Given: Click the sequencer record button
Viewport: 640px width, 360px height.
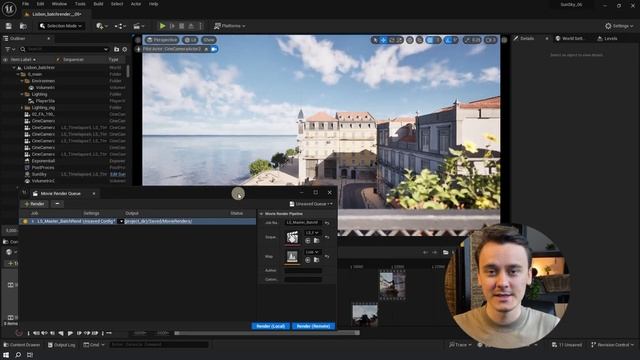Looking at the screenshot, I should click(x=19, y=333).
